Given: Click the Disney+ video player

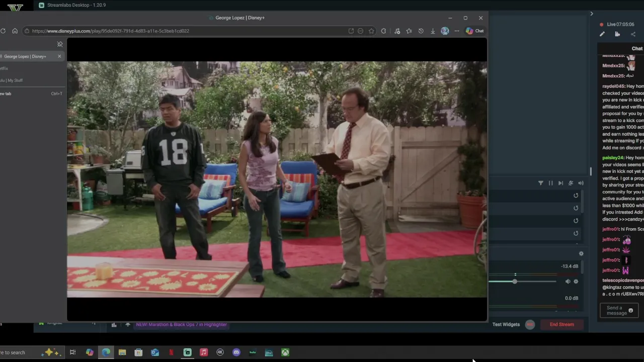Looking at the screenshot, I should click(277, 179).
